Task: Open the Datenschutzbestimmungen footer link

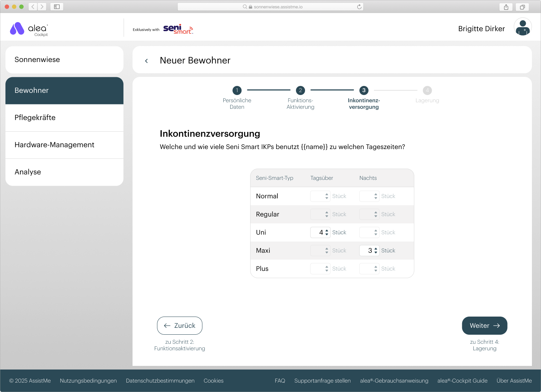Action: tap(160, 381)
